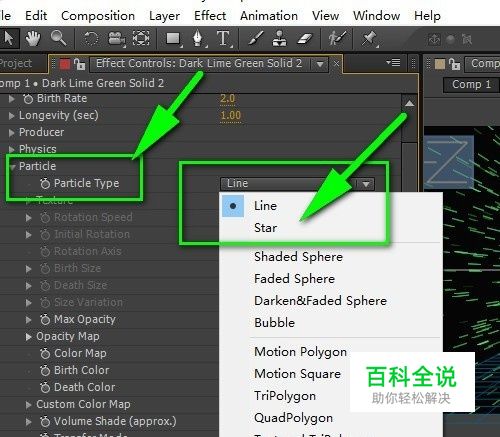Image resolution: width=500 pixels, height=437 pixels.
Task: Choose Motion Square particle type
Action: point(297,374)
